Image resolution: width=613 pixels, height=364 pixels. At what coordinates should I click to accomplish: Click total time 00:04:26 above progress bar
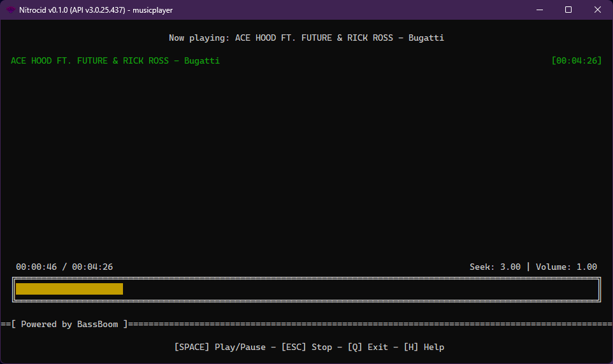(92, 267)
